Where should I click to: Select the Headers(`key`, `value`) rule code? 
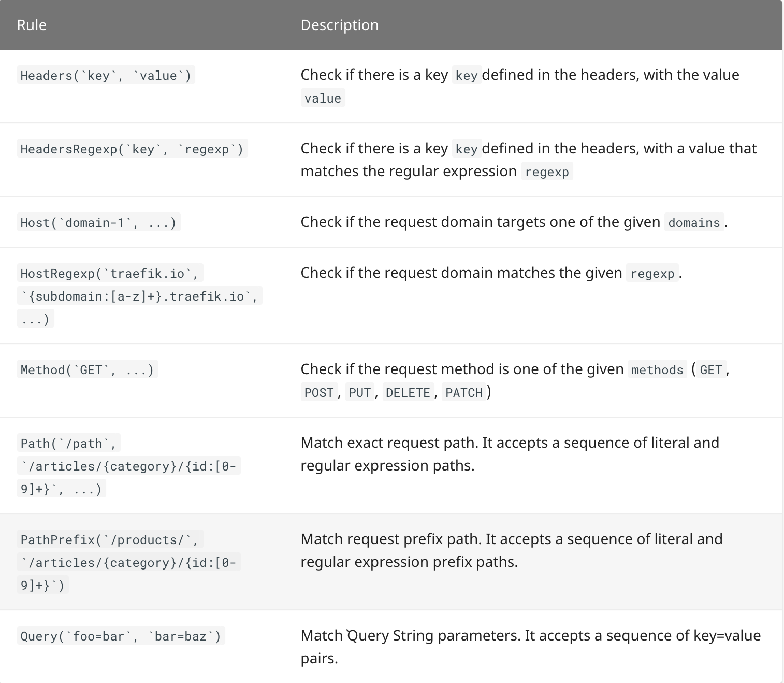click(106, 76)
